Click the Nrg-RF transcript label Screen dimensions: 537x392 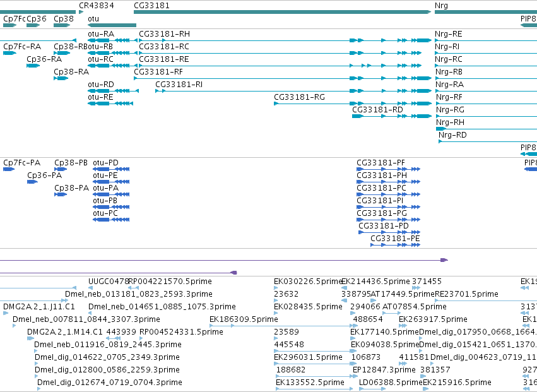pos(449,98)
